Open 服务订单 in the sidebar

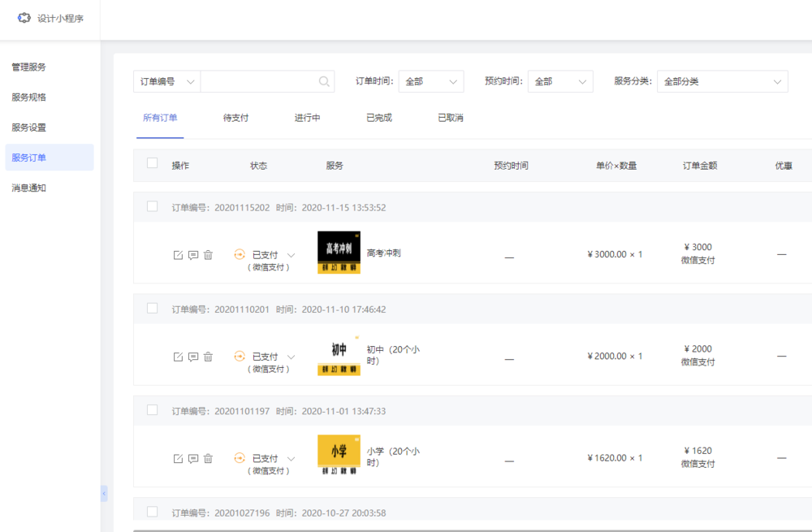[x=50, y=158]
